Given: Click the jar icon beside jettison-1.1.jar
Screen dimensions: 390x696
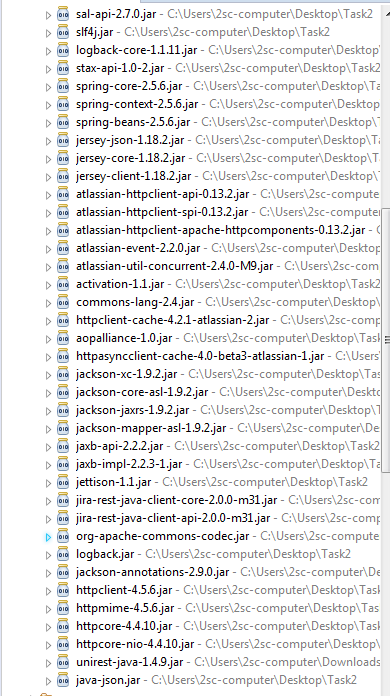Looking at the screenshot, I should 63,482.
